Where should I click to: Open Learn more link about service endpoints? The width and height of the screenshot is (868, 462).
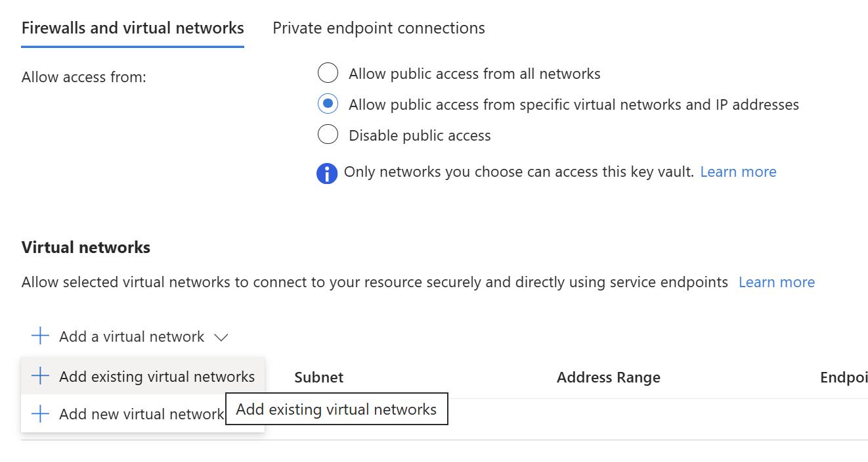point(777,282)
